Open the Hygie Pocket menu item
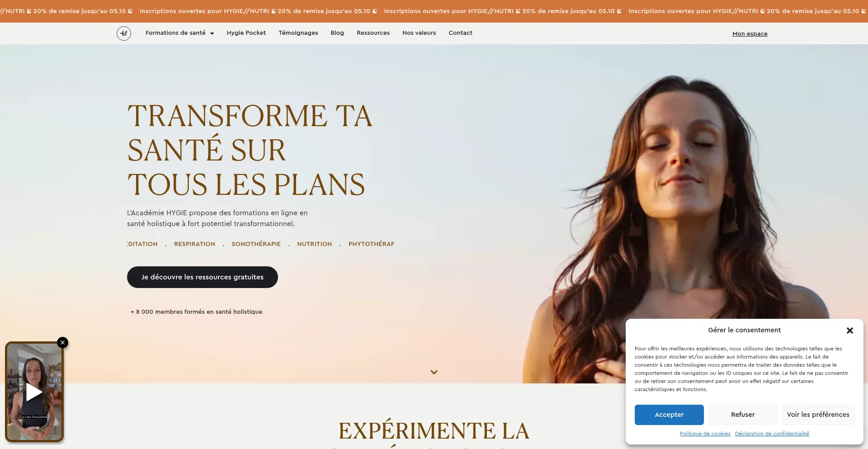The width and height of the screenshot is (868, 449). coord(246,33)
